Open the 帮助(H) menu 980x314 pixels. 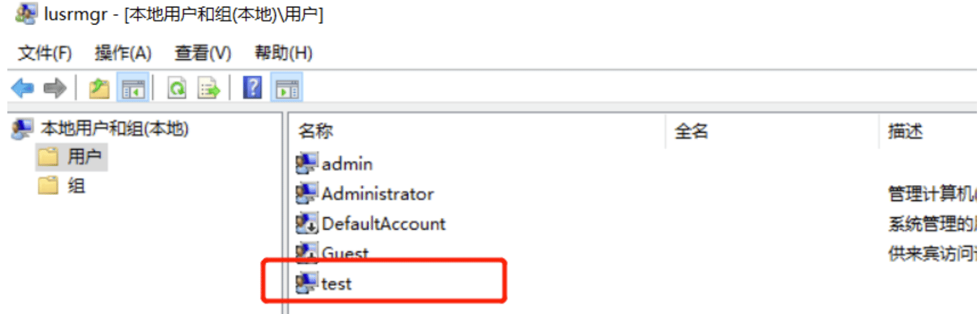pyautogui.click(x=283, y=53)
